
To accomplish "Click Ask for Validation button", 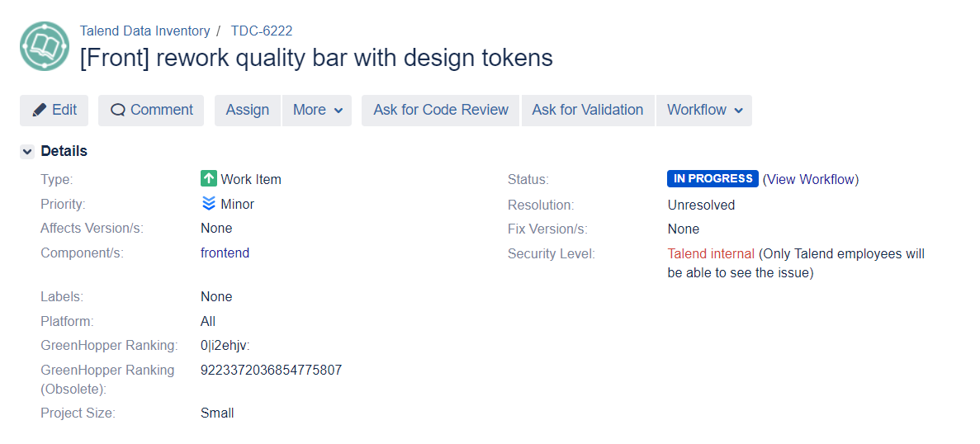I will 587,111.
